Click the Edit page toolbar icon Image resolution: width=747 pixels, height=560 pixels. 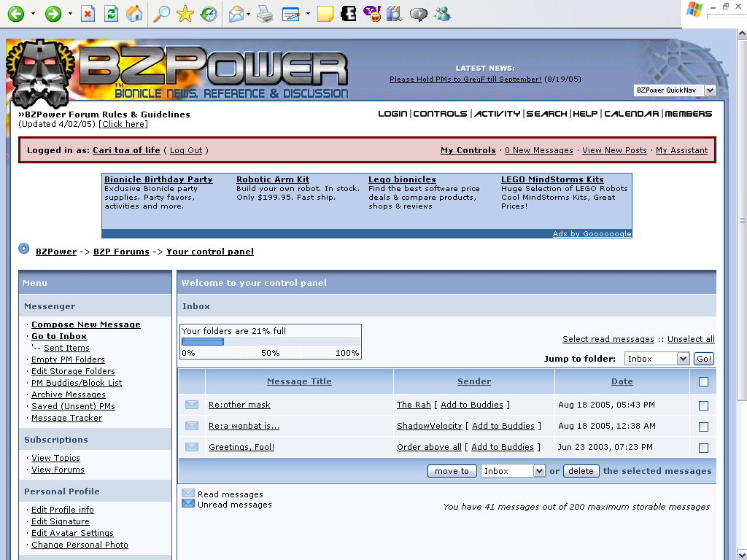pos(290,14)
